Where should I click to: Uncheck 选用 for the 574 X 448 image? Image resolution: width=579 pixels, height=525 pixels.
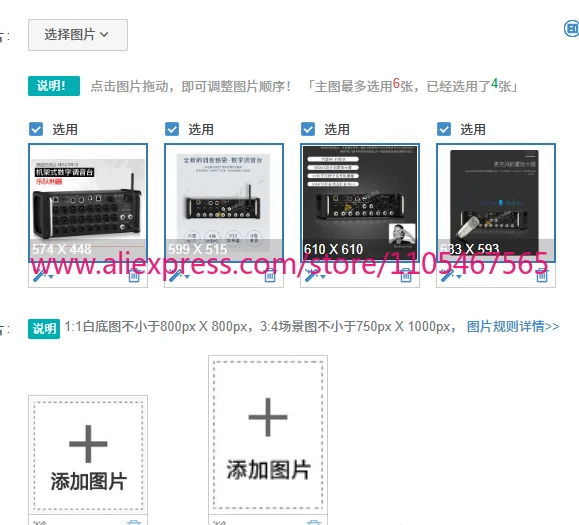tap(36, 129)
